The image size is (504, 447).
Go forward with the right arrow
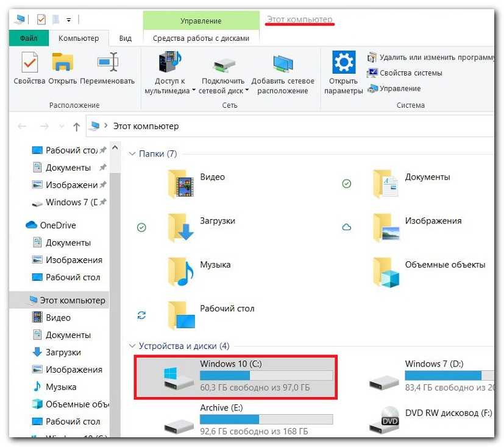tap(44, 127)
